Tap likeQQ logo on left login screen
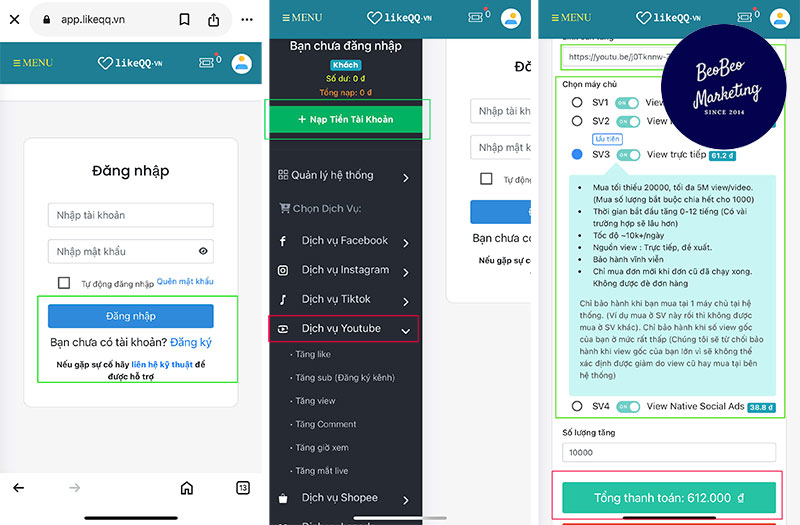800x525 pixels. (x=130, y=63)
